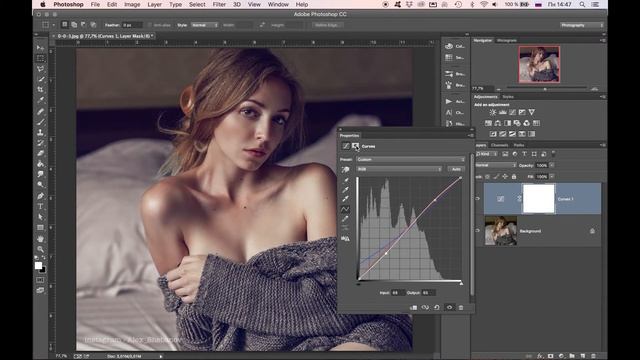Click the Curves Input value field
This screenshot has width=640, height=360.
coord(398,293)
